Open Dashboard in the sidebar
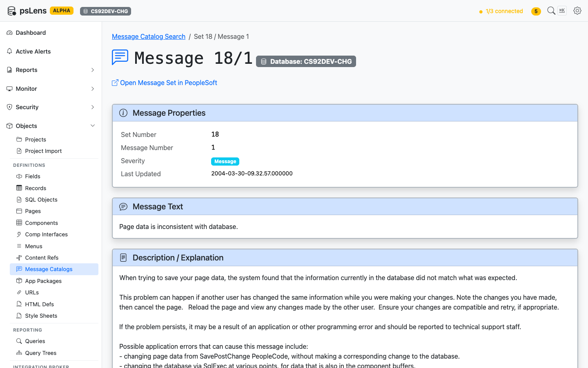 click(x=51, y=33)
